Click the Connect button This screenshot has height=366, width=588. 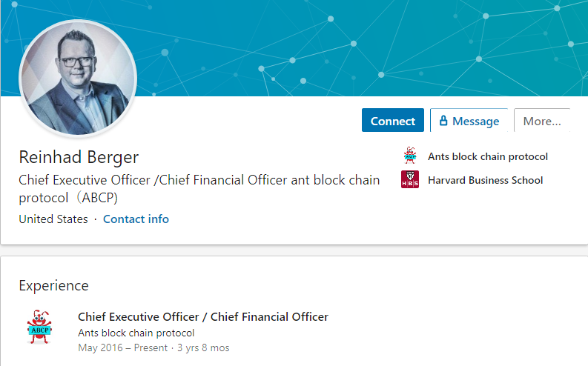click(x=393, y=120)
